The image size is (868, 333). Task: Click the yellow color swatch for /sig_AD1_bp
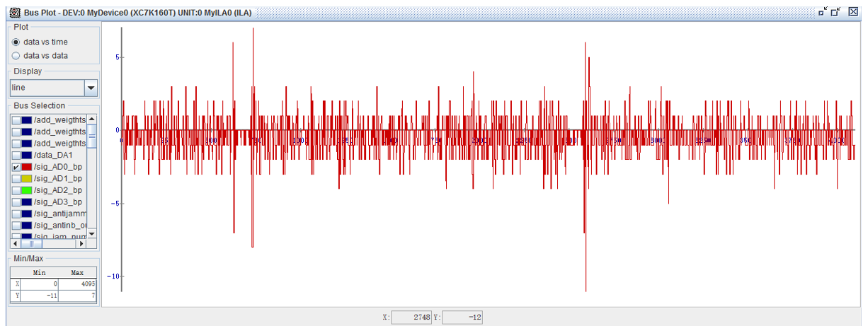(x=26, y=179)
